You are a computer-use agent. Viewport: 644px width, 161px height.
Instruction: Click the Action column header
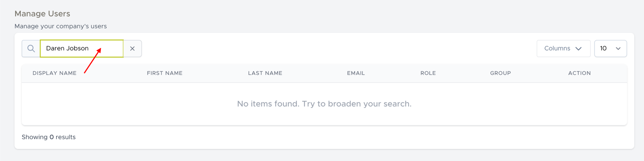click(x=579, y=73)
